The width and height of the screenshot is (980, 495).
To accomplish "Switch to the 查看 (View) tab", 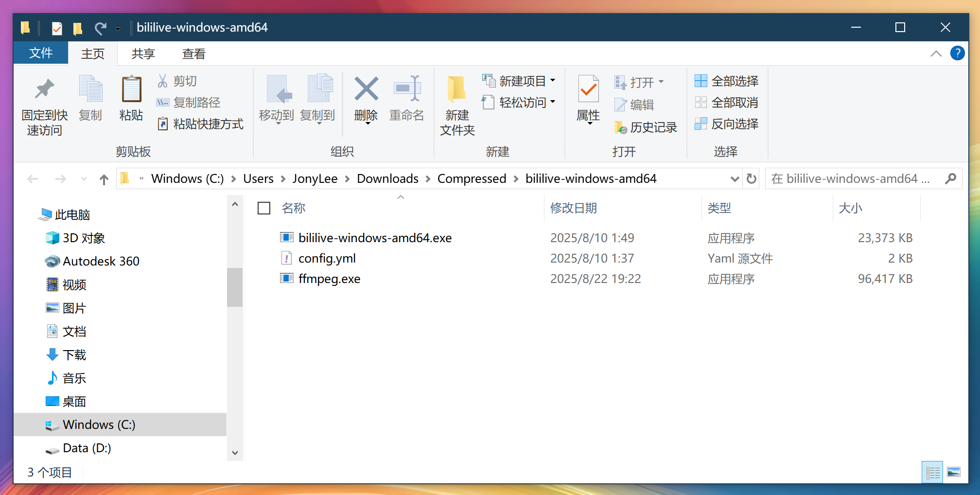I will point(193,53).
